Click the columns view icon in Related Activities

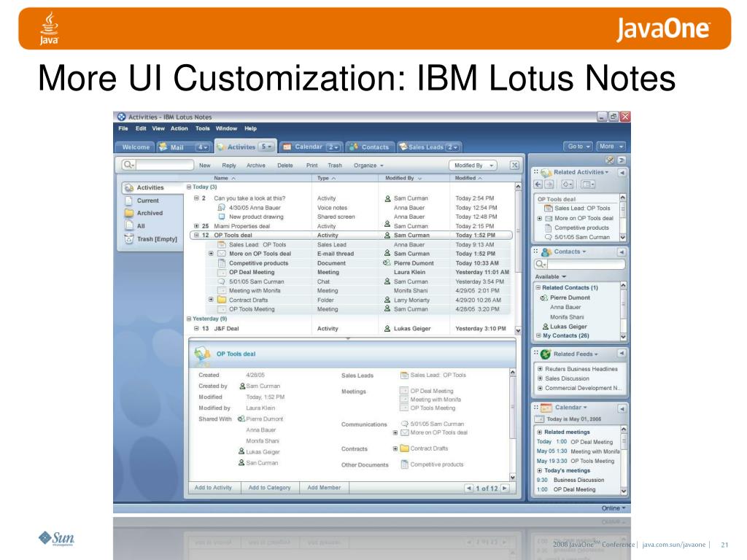click(x=587, y=184)
